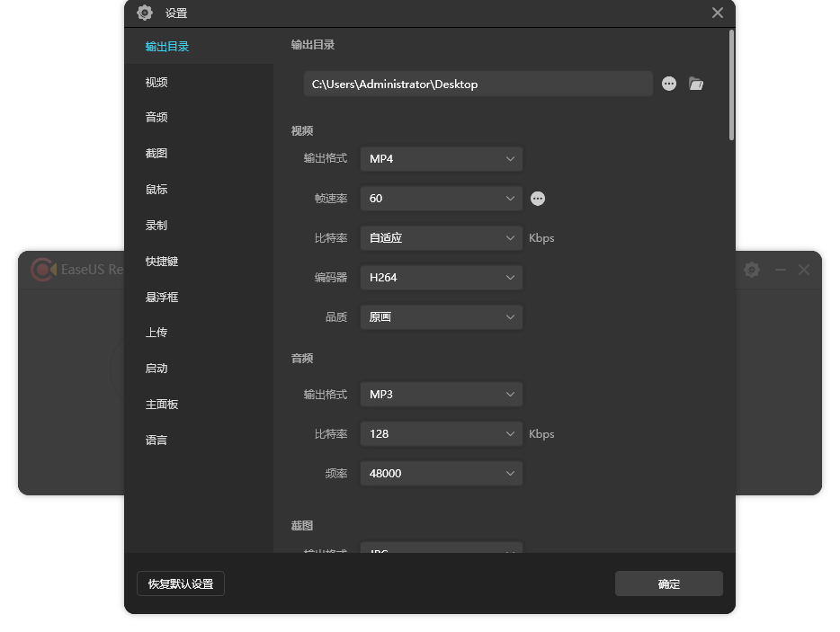
Task: Open 悬浮框 settings in sidebar
Action: (x=162, y=297)
